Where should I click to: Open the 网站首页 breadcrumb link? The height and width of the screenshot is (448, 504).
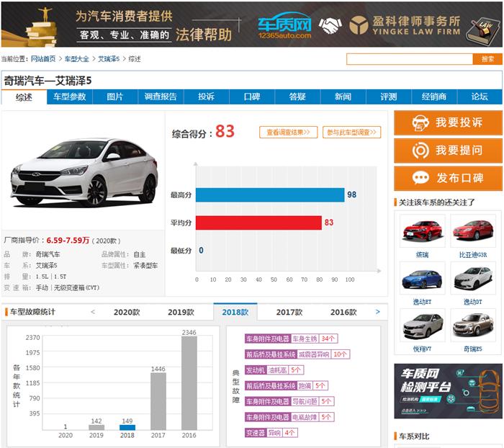click(x=43, y=59)
